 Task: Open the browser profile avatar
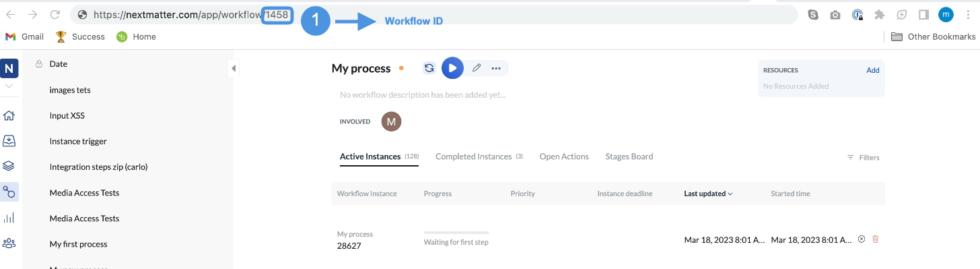coord(946,14)
